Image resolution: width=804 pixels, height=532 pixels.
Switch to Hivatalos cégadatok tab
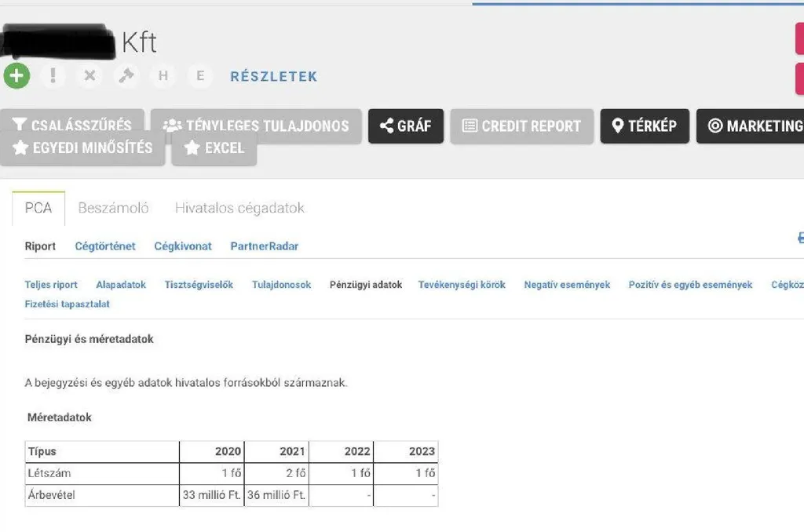(x=239, y=208)
